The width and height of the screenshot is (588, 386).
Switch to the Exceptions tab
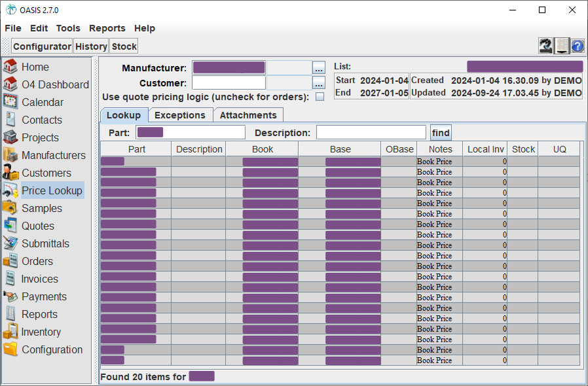(179, 115)
